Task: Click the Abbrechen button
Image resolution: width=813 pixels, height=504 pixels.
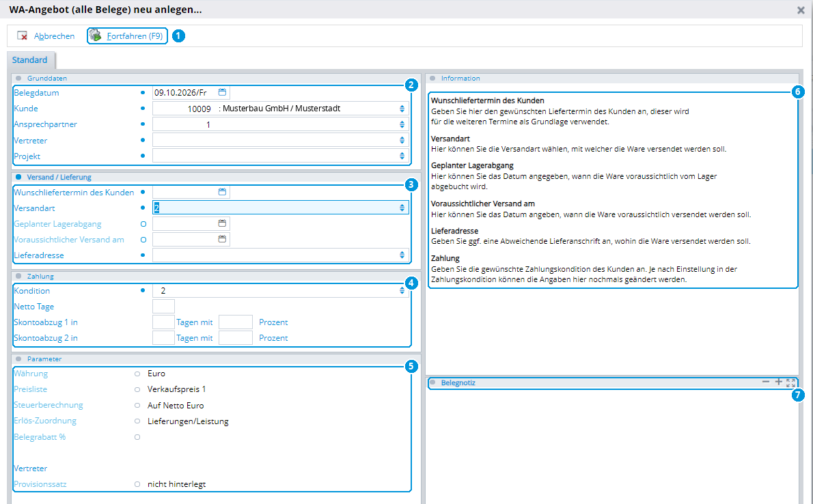Action: click(46, 36)
